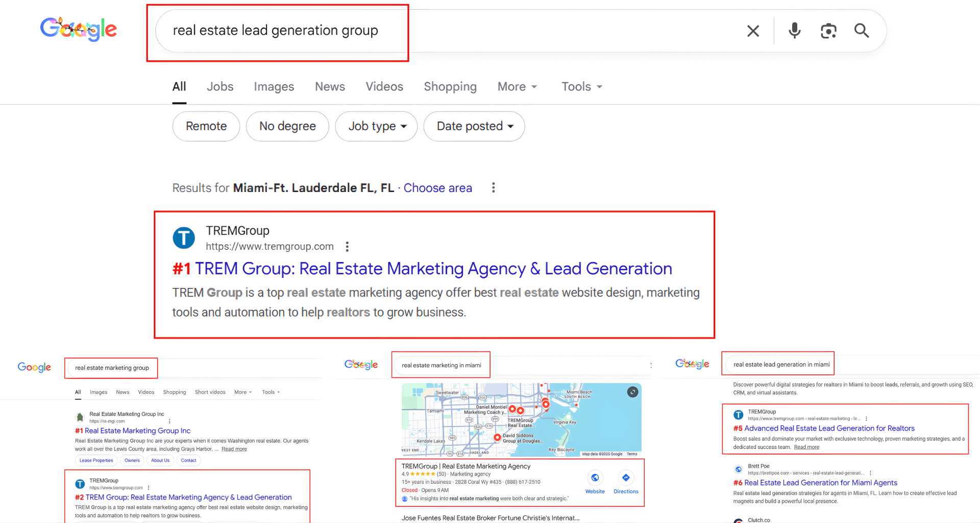980x523 pixels.
Task: Switch to the large Images tab in the main search
Action: coord(274,87)
